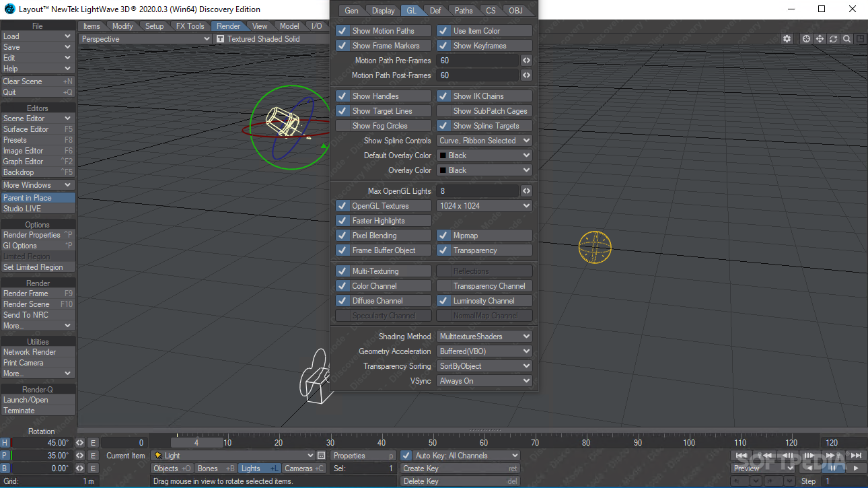Click stepper arrows for Motion Path Pre-Frames
Image resolution: width=868 pixels, height=488 pixels.
click(x=526, y=61)
